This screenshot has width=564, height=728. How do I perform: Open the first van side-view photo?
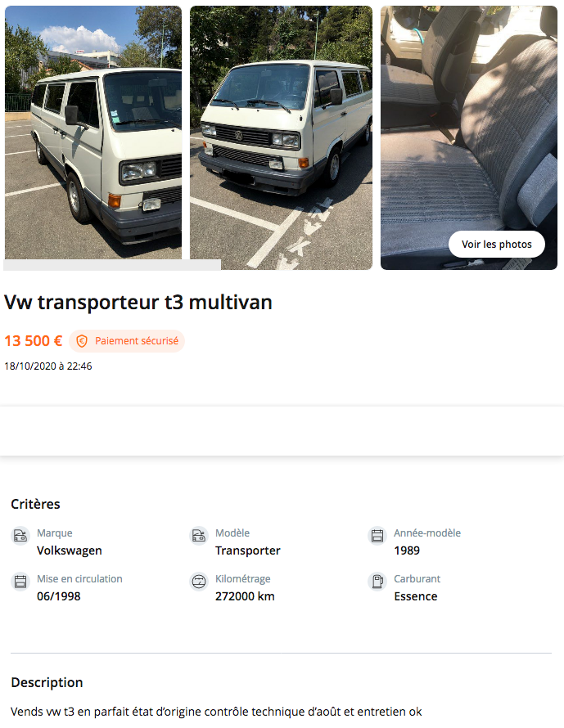[x=93, y=133]
